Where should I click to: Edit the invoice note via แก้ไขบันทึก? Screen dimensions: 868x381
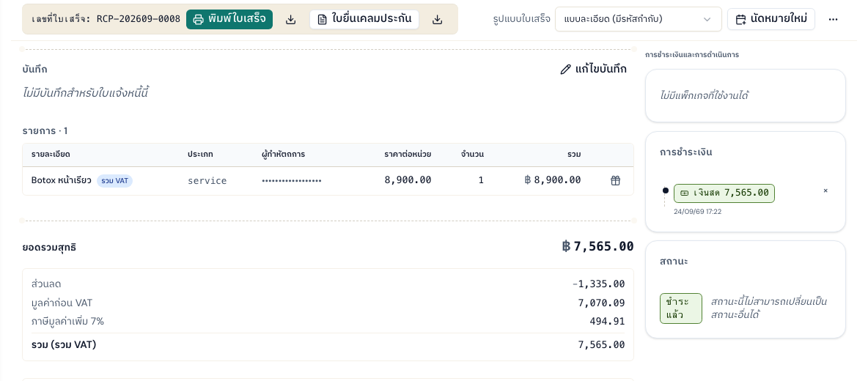pyautogui.click(x=593, y=69)
